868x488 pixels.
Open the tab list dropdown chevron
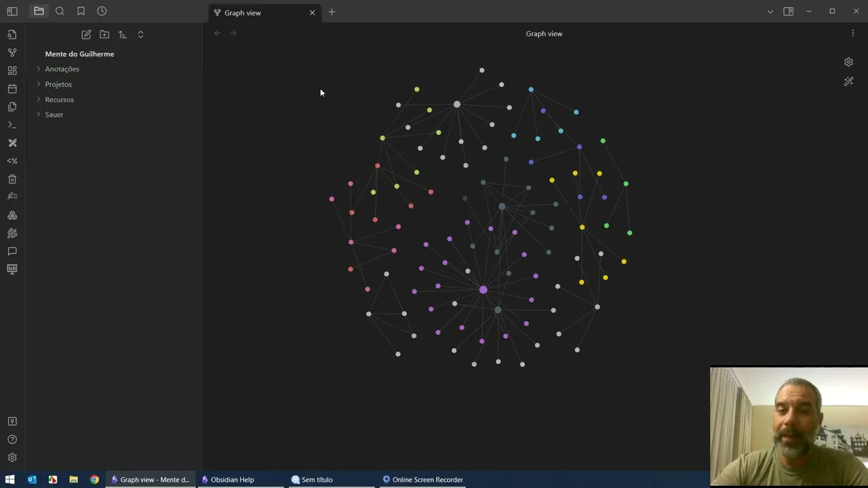pos(770,12)
